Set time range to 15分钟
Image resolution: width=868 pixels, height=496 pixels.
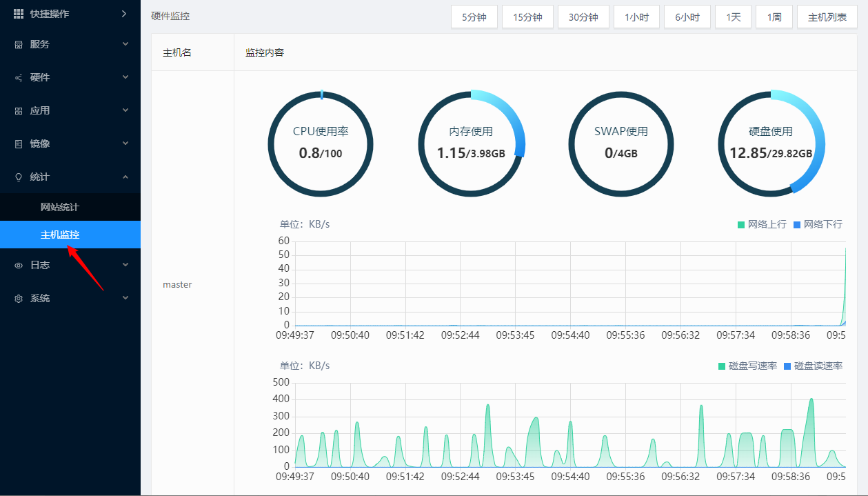coord(527,17)
